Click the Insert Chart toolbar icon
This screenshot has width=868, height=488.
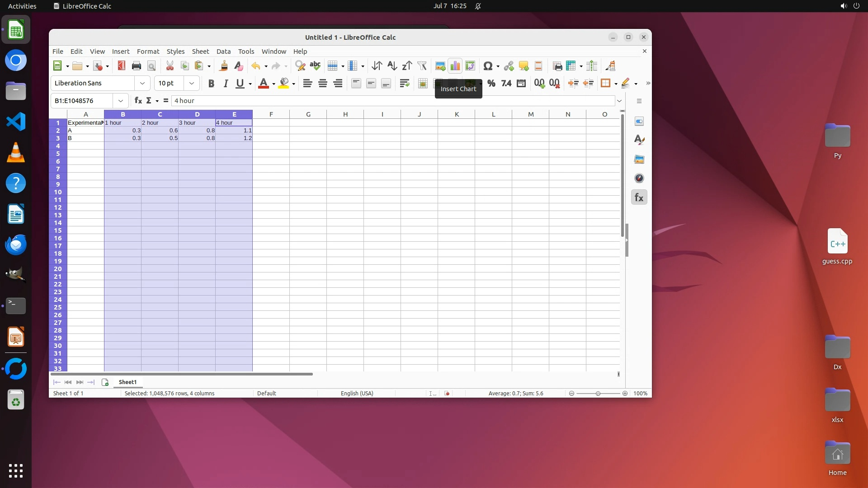point(455,66)
